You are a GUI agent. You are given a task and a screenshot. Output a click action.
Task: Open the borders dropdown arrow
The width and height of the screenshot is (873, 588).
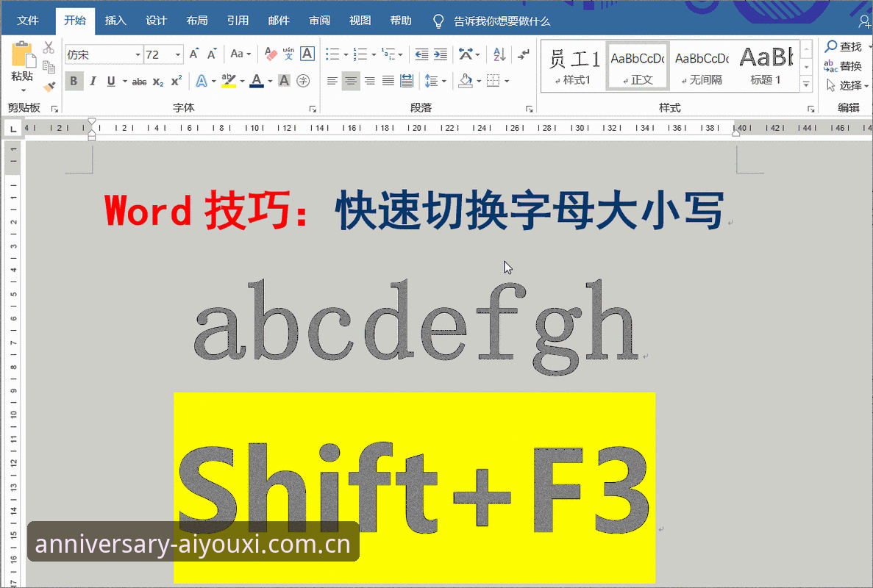[507, 82]
